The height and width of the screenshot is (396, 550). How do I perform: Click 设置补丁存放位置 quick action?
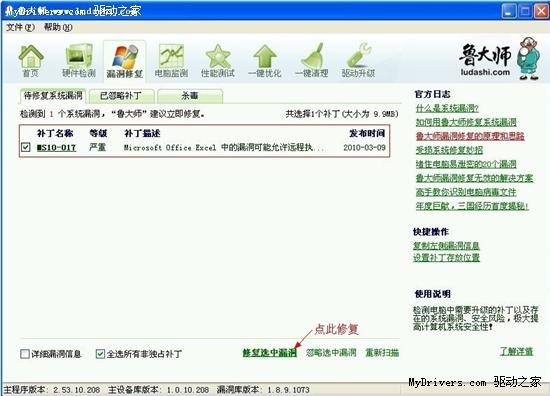point(446,257)
